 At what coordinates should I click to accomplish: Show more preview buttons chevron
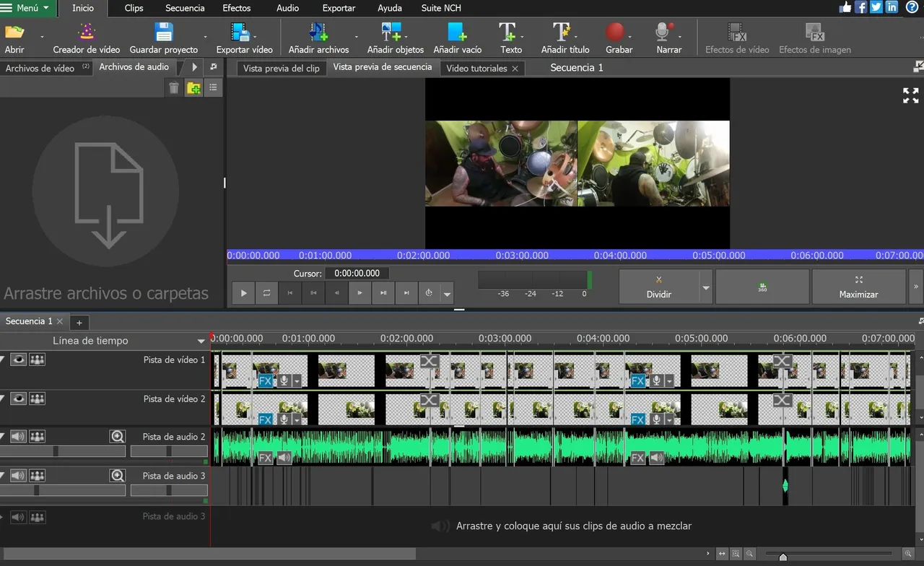(x=916, y=287)
